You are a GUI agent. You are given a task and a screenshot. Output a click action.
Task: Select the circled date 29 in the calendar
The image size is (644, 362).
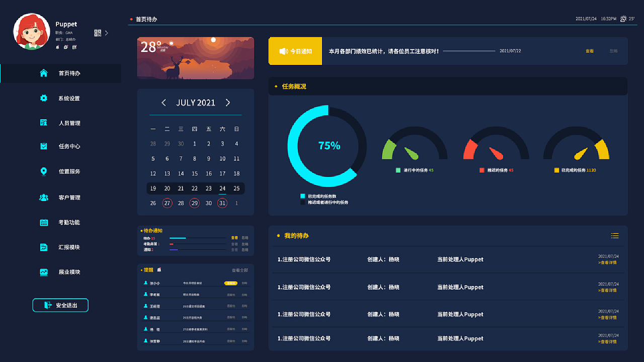click(195, 203)
